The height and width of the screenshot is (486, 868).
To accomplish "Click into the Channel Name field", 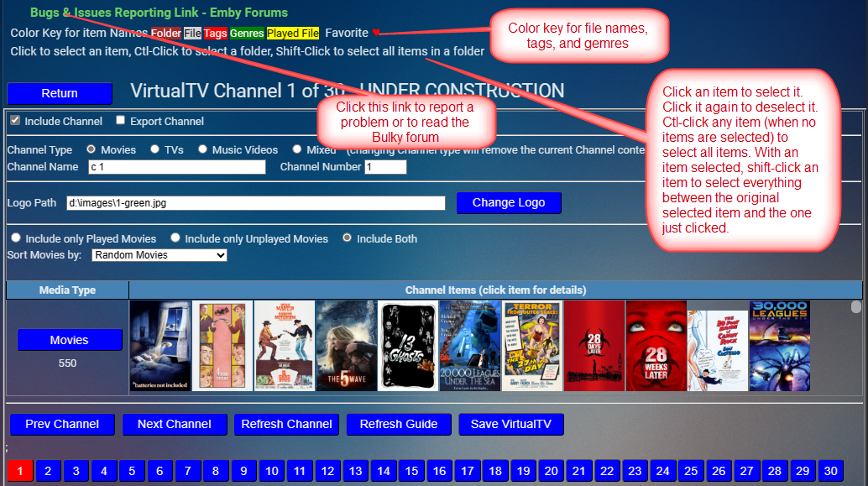I will tap(177, 166).
